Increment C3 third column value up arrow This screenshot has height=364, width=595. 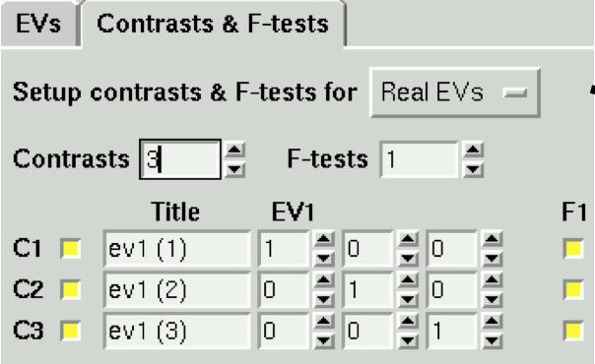tap(492, 322)
